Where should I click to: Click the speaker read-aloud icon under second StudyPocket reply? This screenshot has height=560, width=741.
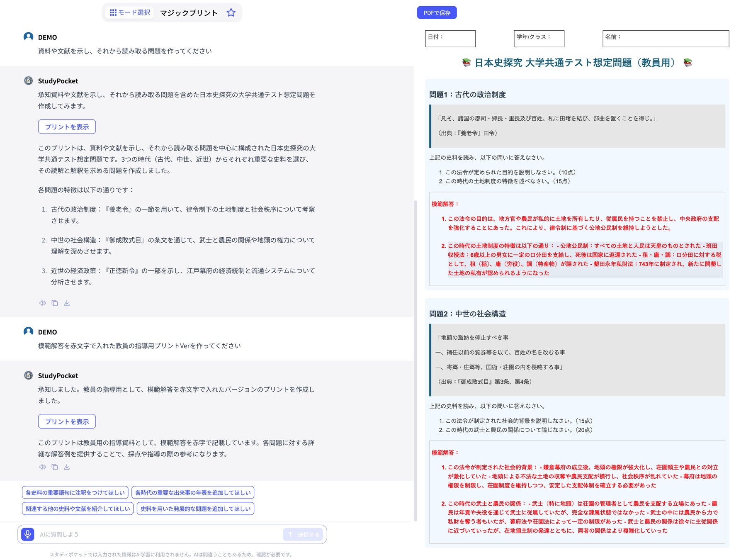click(42, 467)
